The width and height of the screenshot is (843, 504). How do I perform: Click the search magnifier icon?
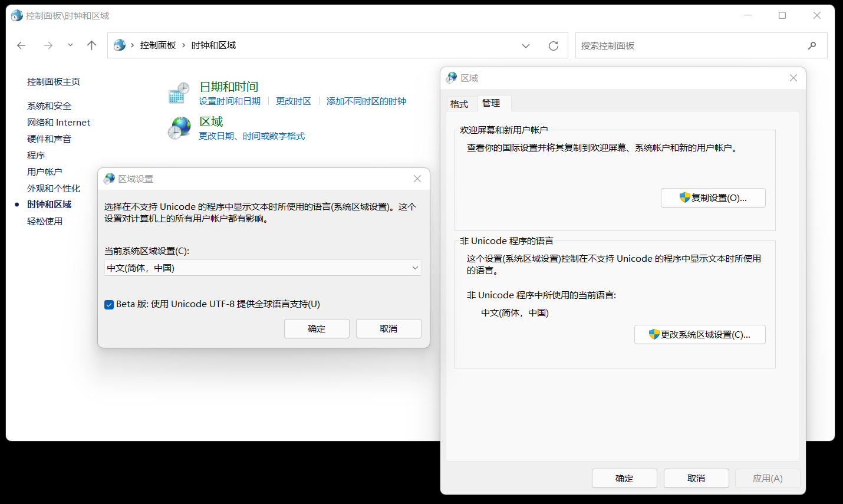pyautogui.click(x=812, y=45)
